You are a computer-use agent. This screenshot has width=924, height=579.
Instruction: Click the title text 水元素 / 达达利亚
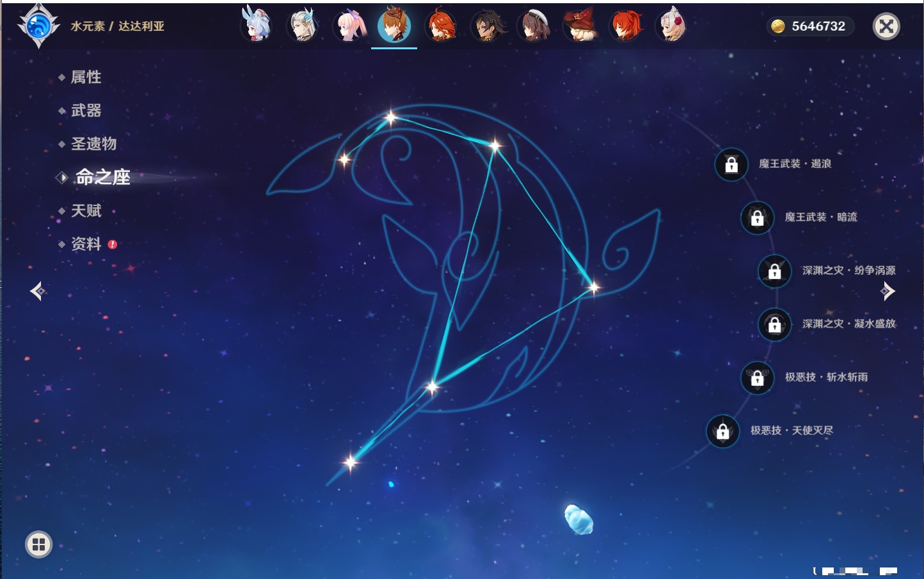tap(118, 26)
